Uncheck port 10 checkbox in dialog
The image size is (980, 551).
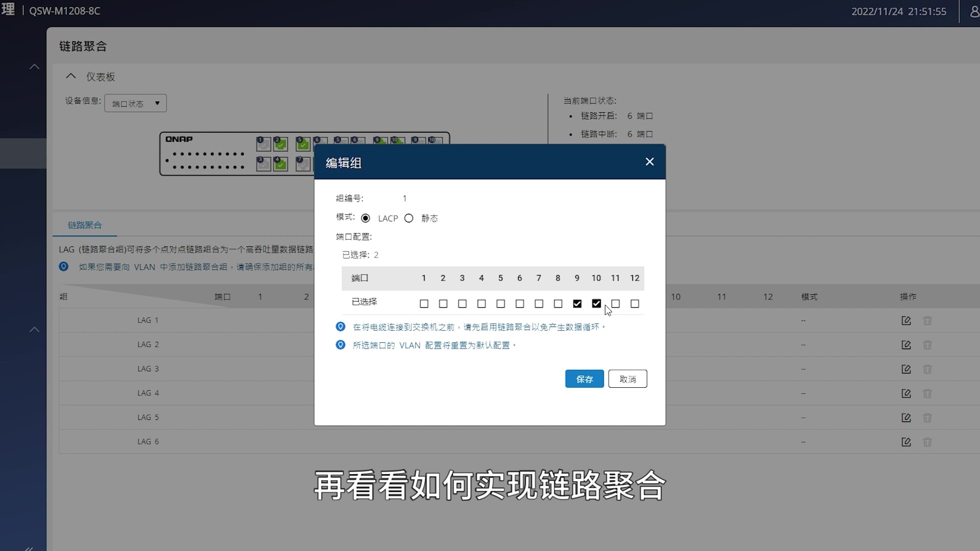[x=596, y=304]
